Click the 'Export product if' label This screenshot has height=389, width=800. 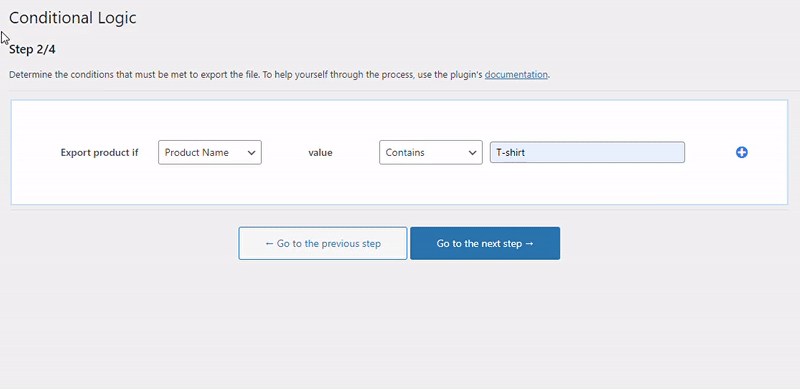[x=99, y=153]
